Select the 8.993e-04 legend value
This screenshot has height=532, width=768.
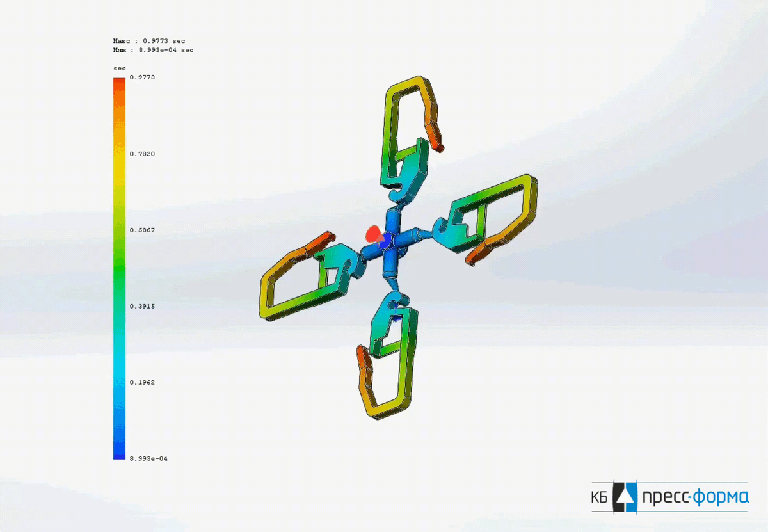coord(148,458)
